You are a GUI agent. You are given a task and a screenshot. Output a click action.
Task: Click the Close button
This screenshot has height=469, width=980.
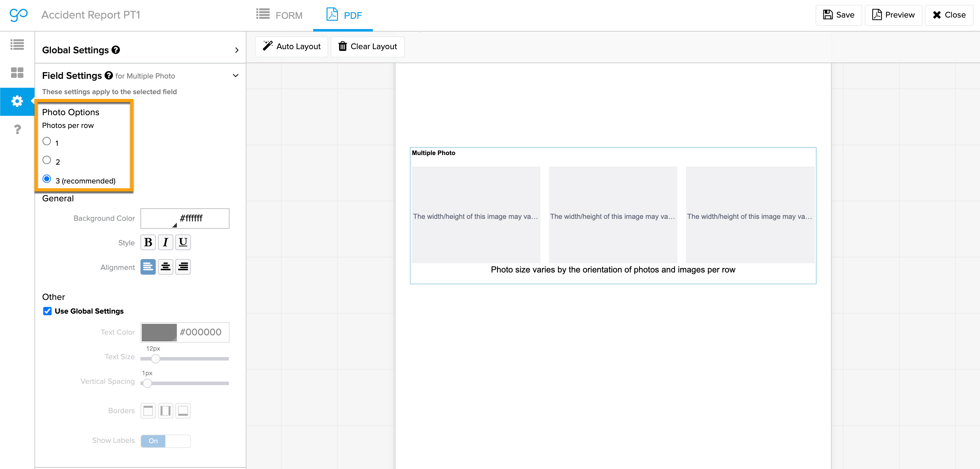pos(949,15)
